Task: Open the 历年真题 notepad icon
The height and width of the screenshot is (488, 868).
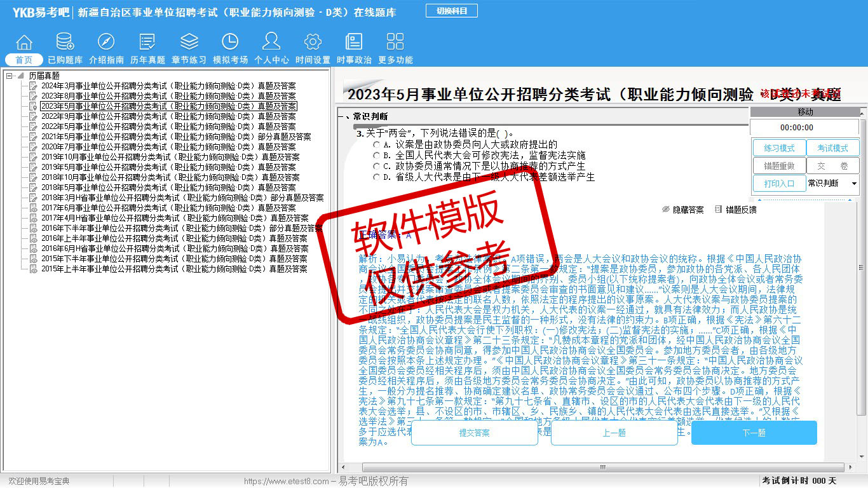Action: (147, 43)
